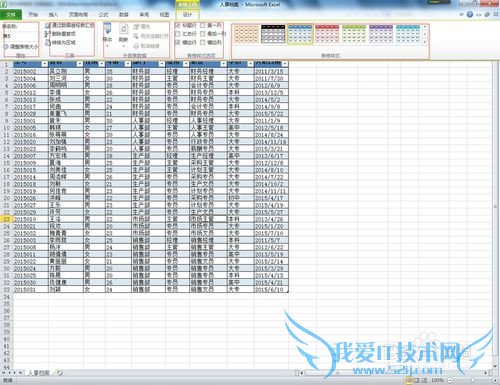500x385 pixels.
Task: Open the 公式 (Formulas) tab
Action: (x=103, y=15)
